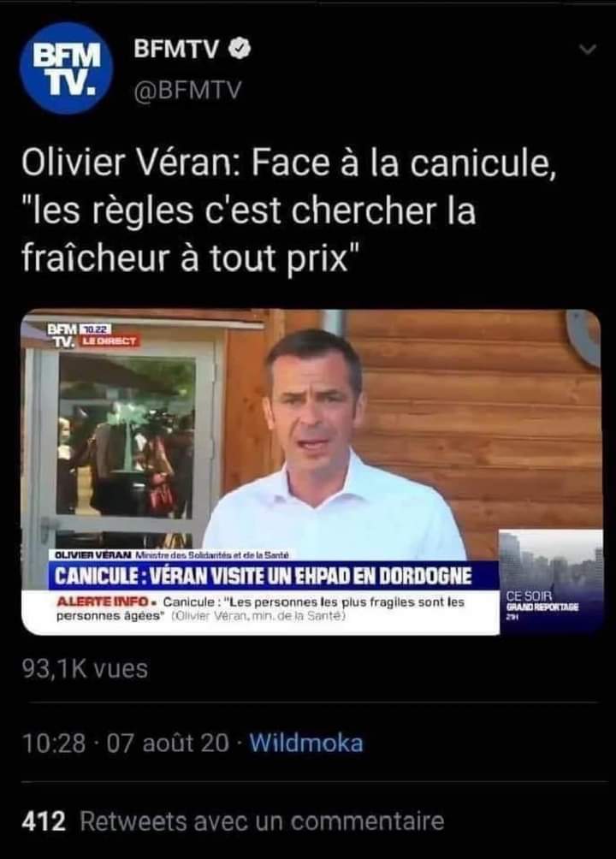Open the BFMTV profile avatar

point(67,68)
